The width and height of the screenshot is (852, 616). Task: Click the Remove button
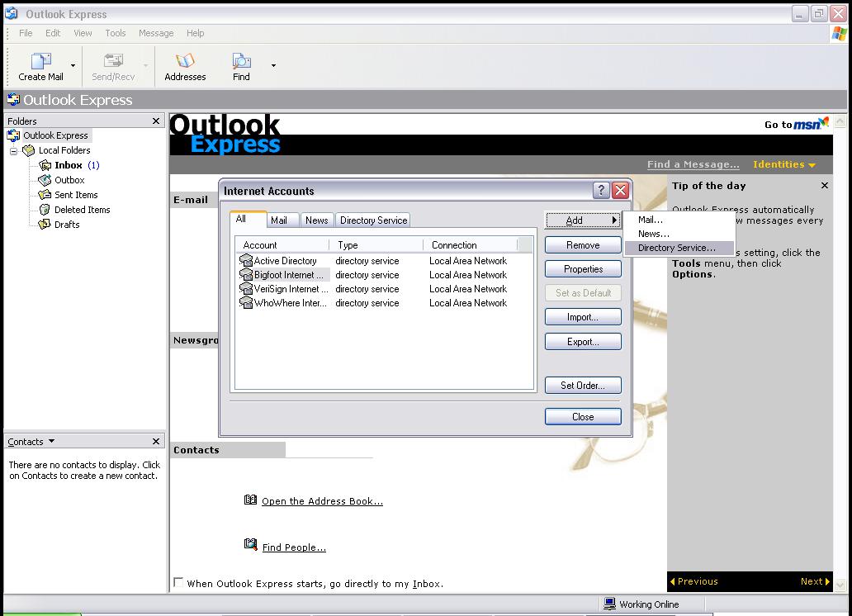[583, 245]
